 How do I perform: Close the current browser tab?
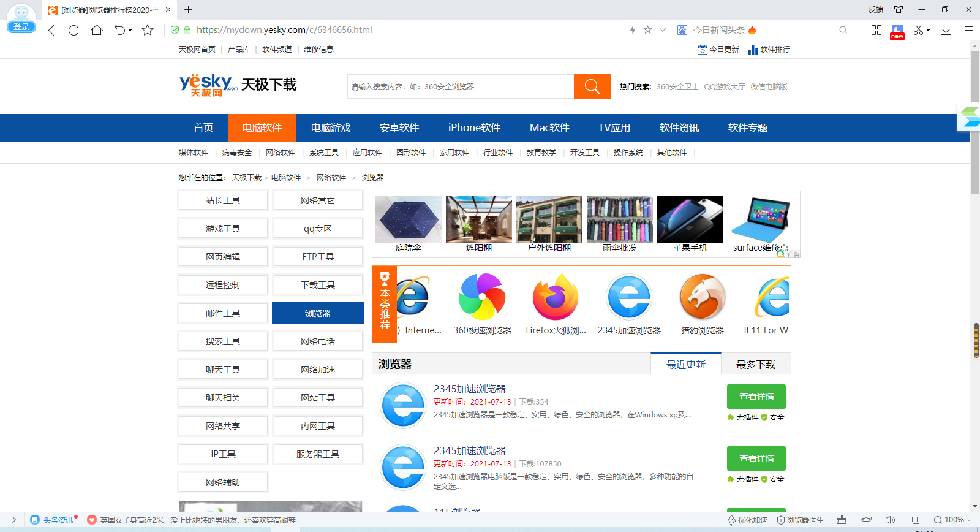[168, 10]
